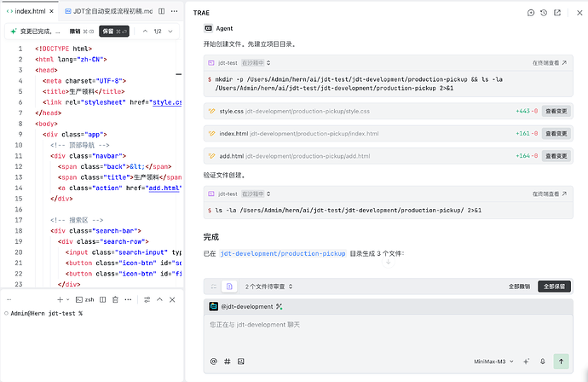Click the new chat icon in TRAE header

531,13
